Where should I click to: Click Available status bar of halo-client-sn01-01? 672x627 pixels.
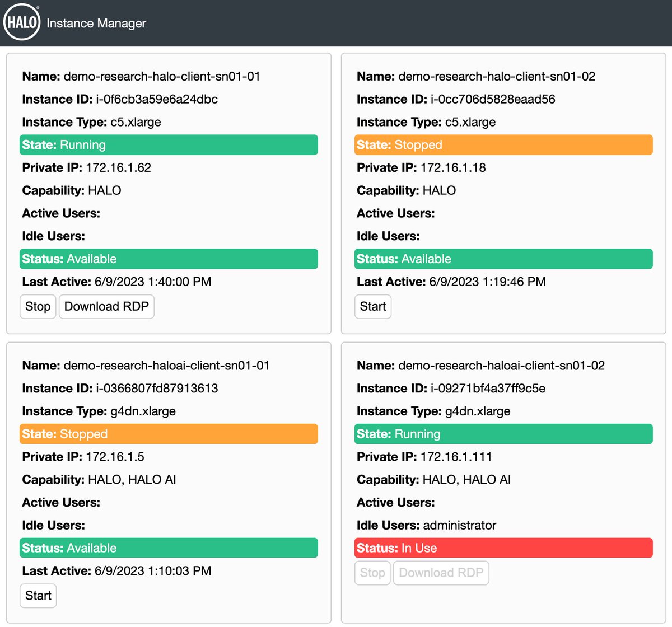point(169,259)
